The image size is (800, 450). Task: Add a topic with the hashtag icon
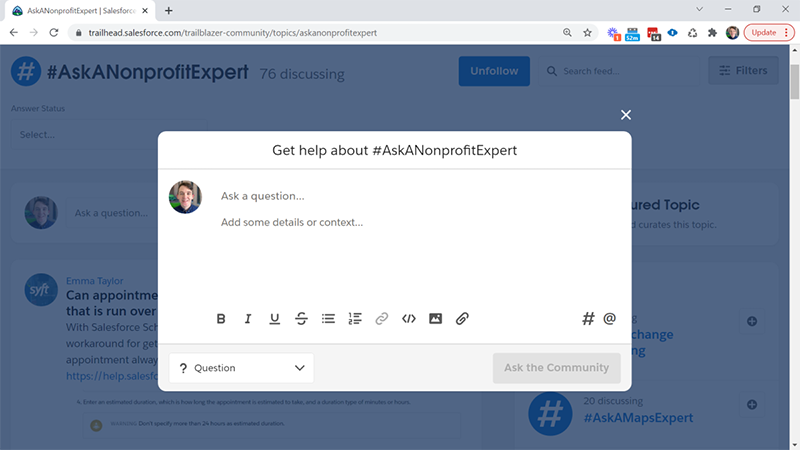tap(588, 318)
